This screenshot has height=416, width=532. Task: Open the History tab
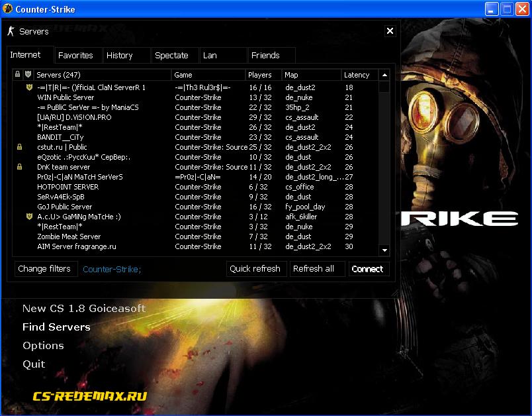(127, 56)
